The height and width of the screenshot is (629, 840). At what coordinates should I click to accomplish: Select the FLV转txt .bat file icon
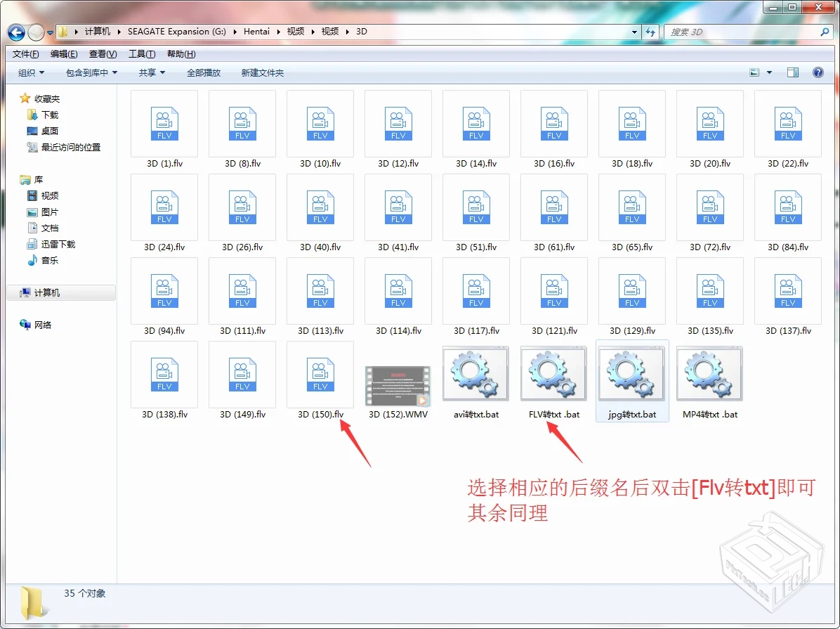click(x=554, y=374)
